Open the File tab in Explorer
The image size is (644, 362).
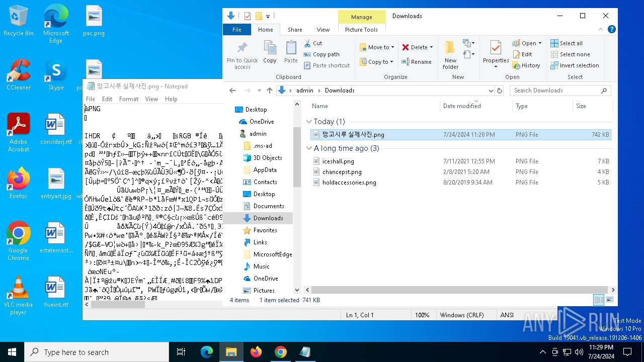coord(237,30)
